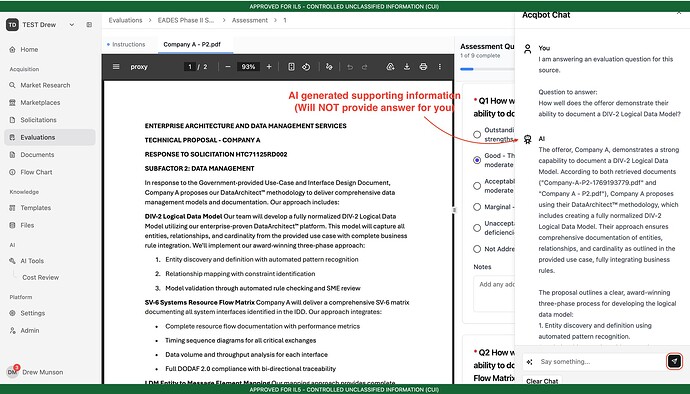Click the Notes text area for Q1

[494, 294]
